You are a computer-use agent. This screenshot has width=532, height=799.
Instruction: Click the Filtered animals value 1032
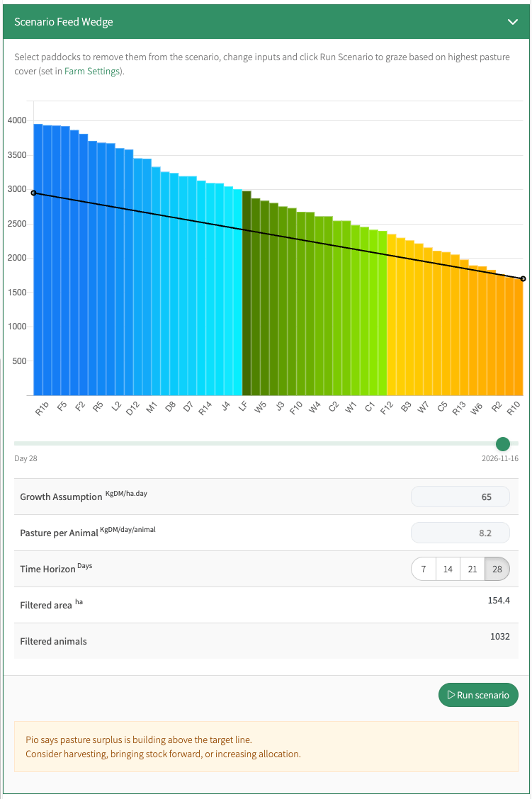(x=500, y=637)
